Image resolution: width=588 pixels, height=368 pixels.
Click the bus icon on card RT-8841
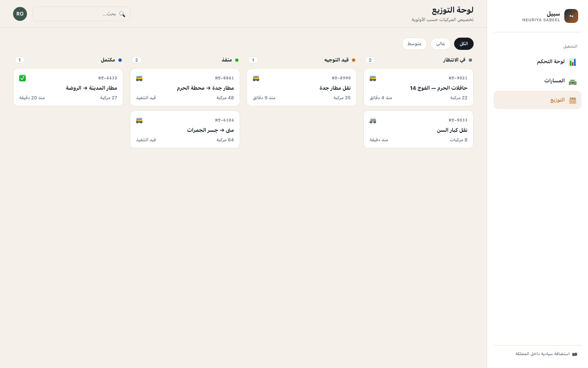click(x=139, y=78)
